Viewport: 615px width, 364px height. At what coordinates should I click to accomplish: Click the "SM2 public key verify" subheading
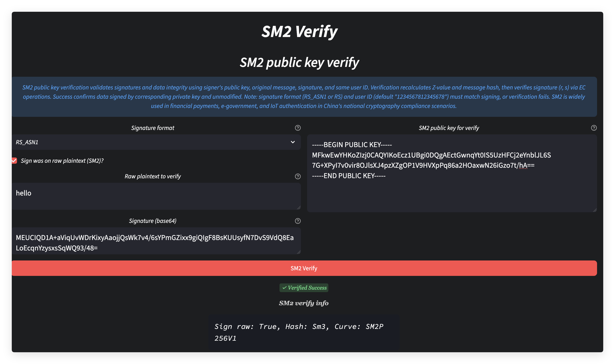coord(299,62)
